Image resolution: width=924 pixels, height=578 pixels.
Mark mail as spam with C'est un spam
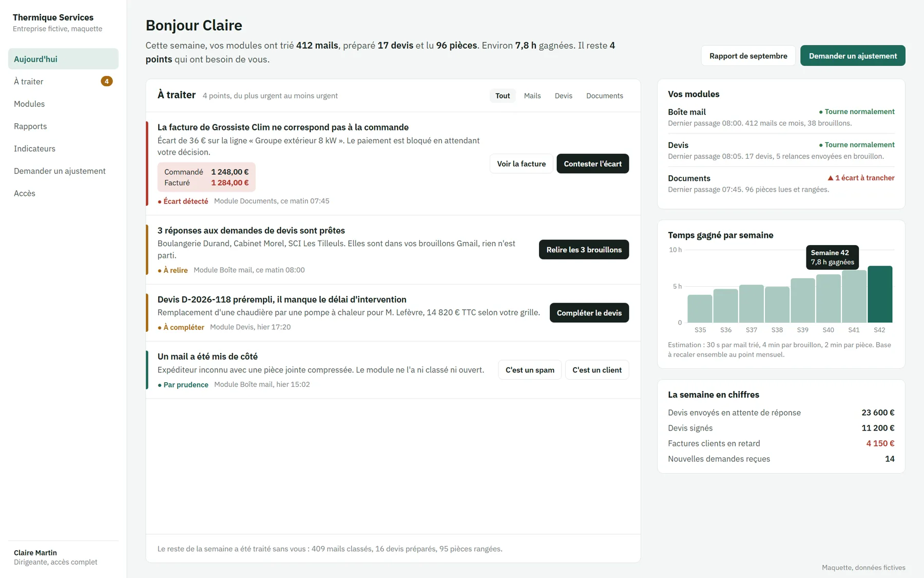tap(530, 370)
